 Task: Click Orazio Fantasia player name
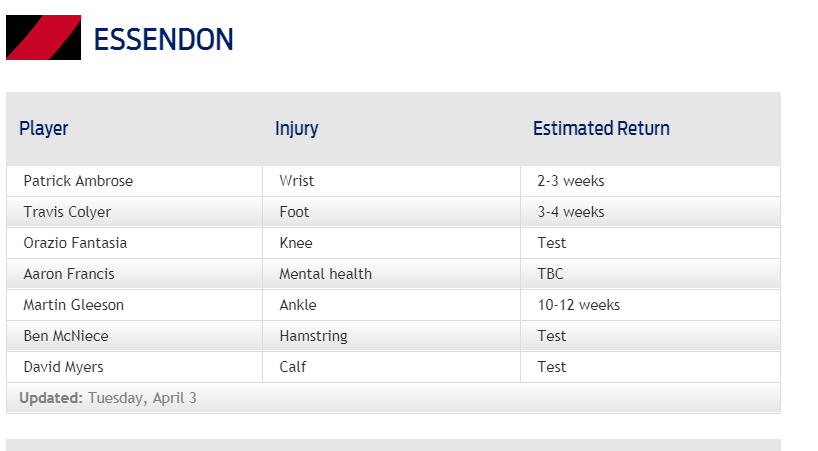coord(75,243)
